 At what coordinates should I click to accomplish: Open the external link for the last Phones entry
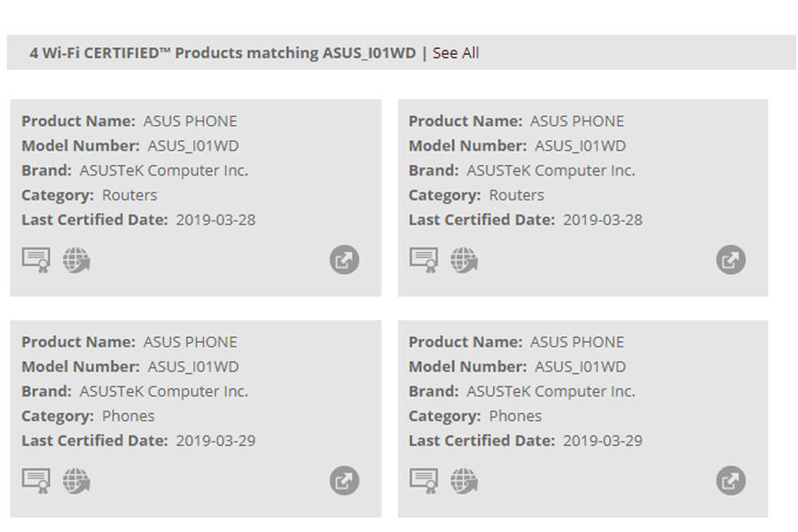point(730,481)
